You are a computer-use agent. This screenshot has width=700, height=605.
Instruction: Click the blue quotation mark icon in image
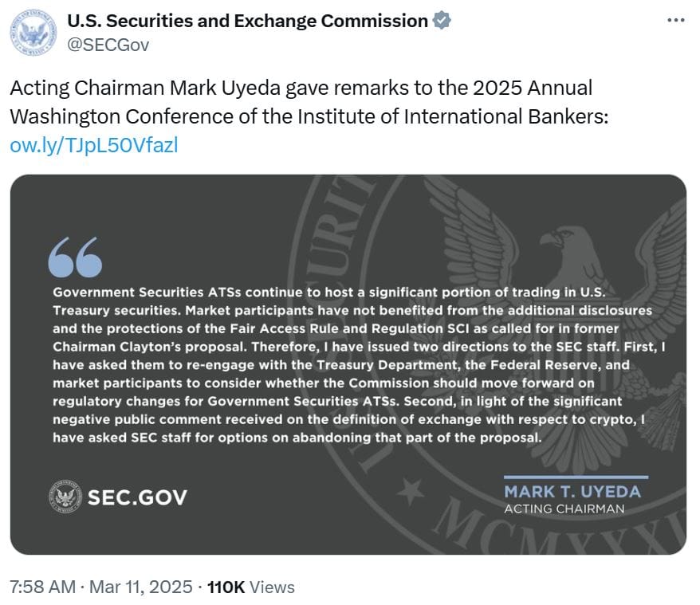point(75,256)
